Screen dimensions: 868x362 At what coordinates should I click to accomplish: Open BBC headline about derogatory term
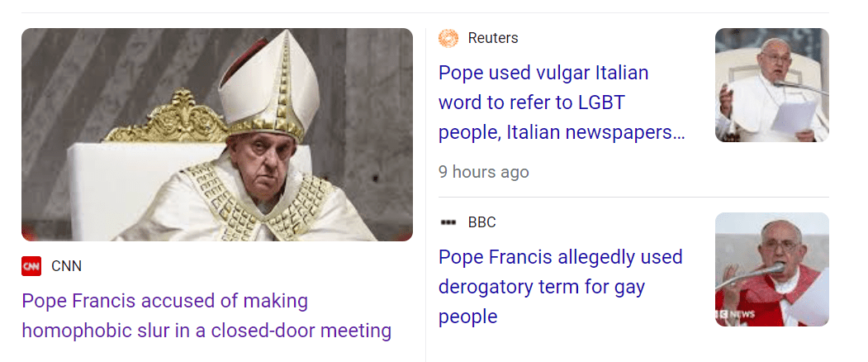pos(560,287)
